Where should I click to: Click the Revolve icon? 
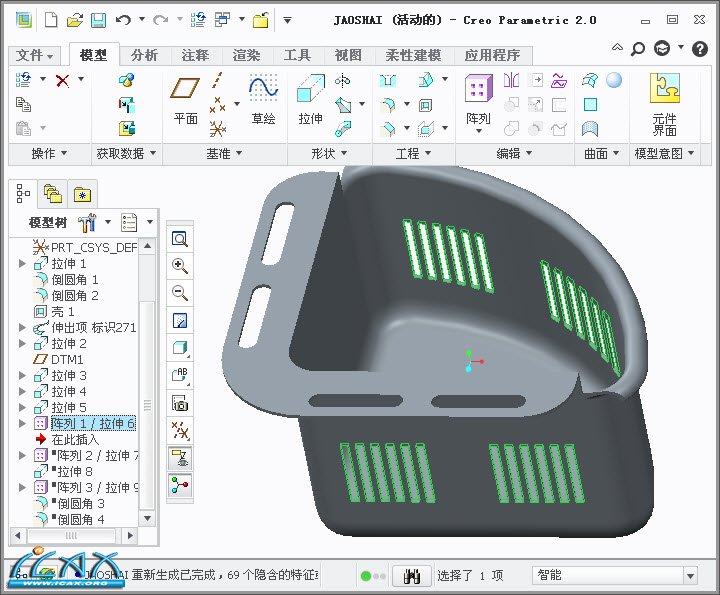click(x=343, y=81)
